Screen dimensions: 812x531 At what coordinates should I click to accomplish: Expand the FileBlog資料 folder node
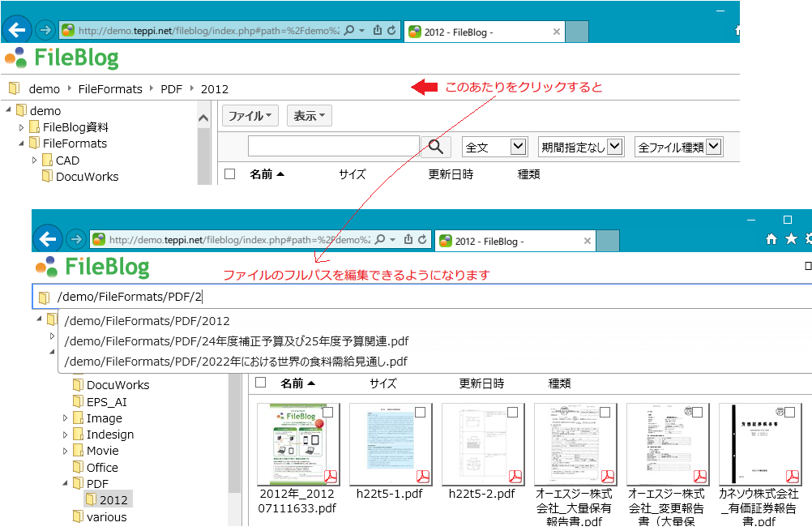pyautogui.click(x=21, y=127)
